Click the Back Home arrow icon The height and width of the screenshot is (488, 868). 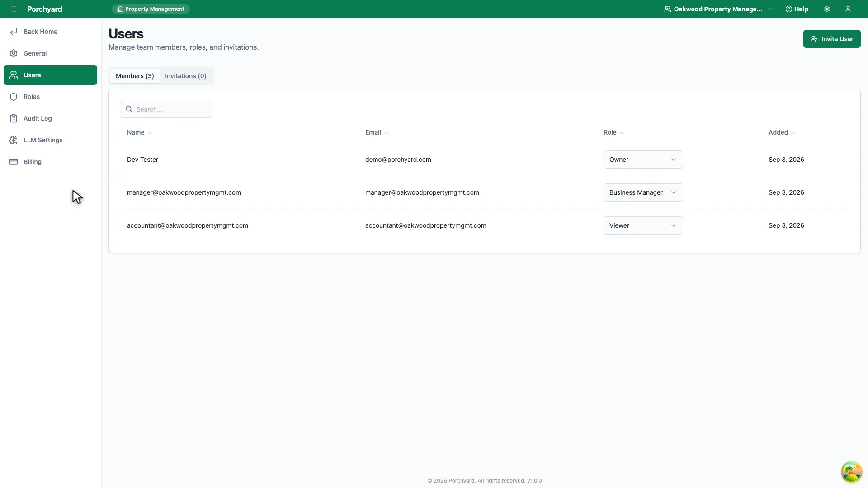click(x=14, y=32)
